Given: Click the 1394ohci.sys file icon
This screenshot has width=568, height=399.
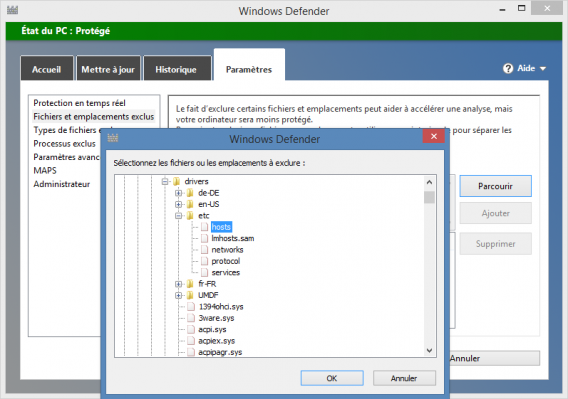Looking at the screenshot, I should 191,307.
